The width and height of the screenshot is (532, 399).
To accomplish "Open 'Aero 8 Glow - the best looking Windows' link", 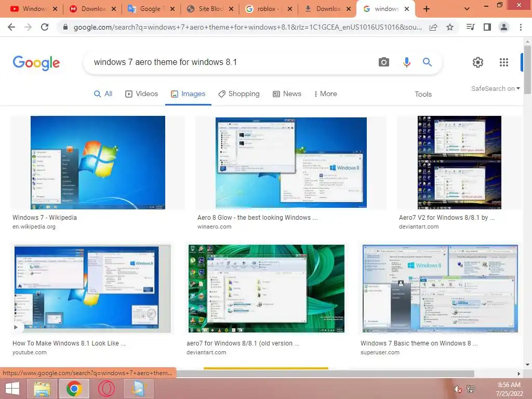I will [258, 218].
